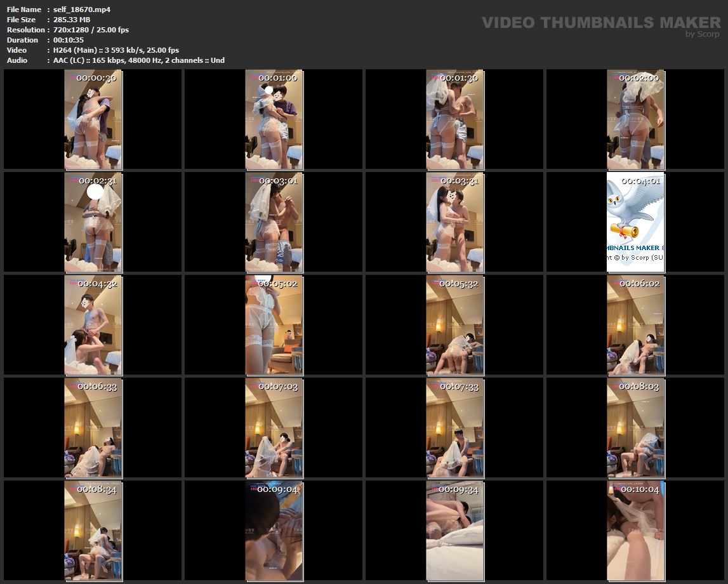The image size is (728, 584).
Task: Open the thumbnail at 00:01:30
Action: click(x=454, y=119)
